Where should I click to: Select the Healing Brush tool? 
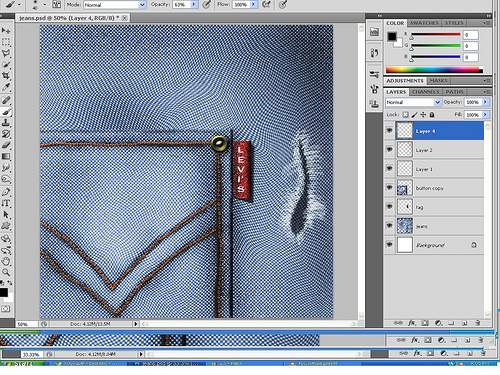coord(6,100)
